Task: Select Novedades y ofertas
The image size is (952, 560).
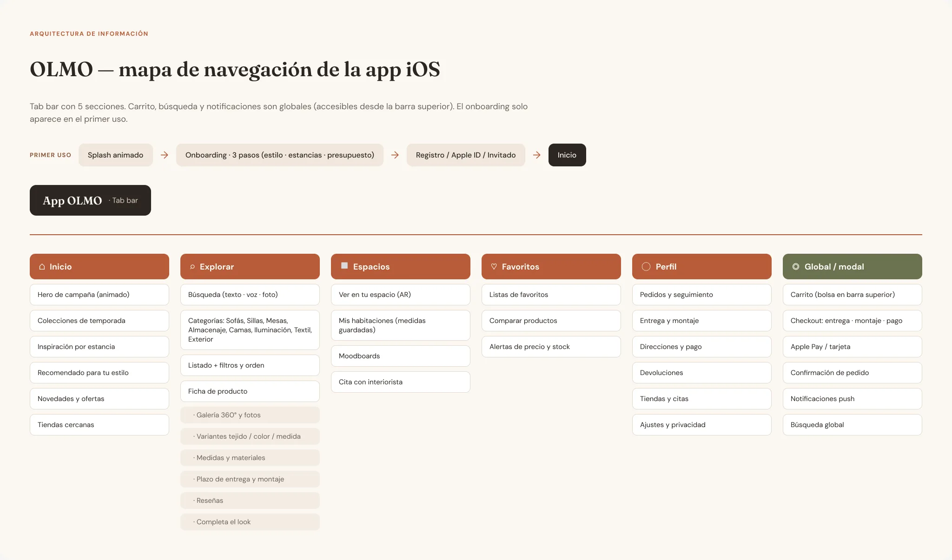Action: pos(99,399)
